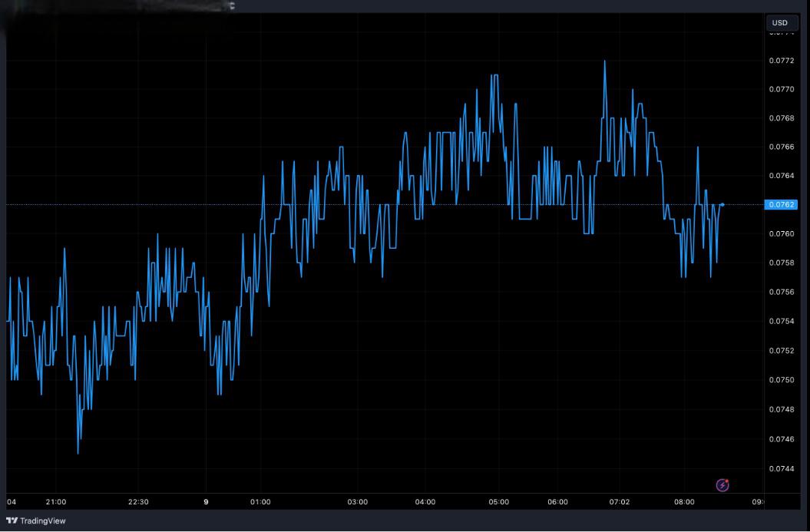This screenshot has width=810, height=532.
Task: Select the 01:00 time axis label
Action: pyautogui.click(x=260, y=502)
